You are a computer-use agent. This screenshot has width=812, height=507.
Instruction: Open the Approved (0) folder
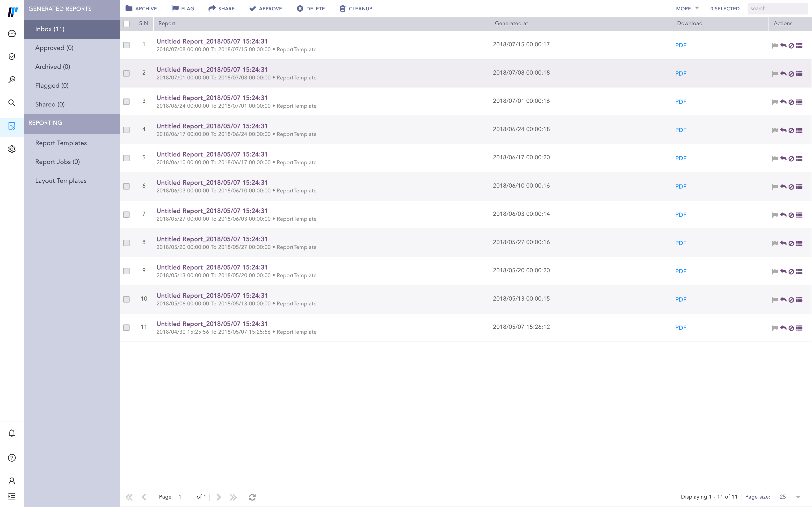pos(54,48)
